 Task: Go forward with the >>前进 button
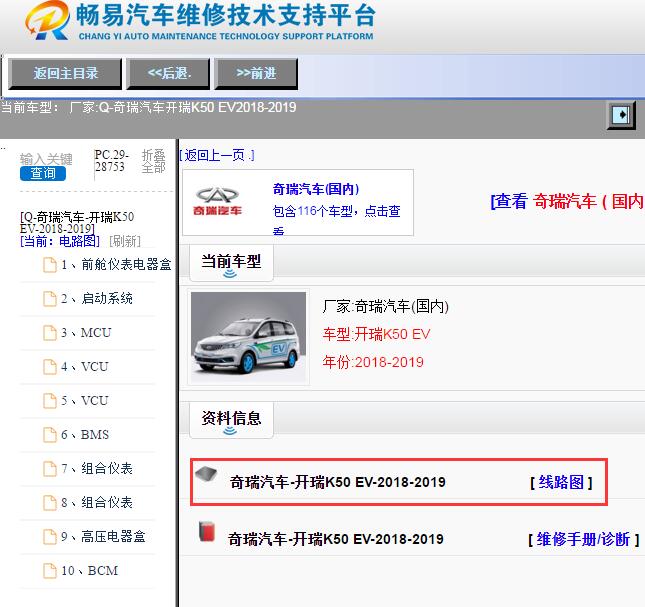click(x=256, y=74)
